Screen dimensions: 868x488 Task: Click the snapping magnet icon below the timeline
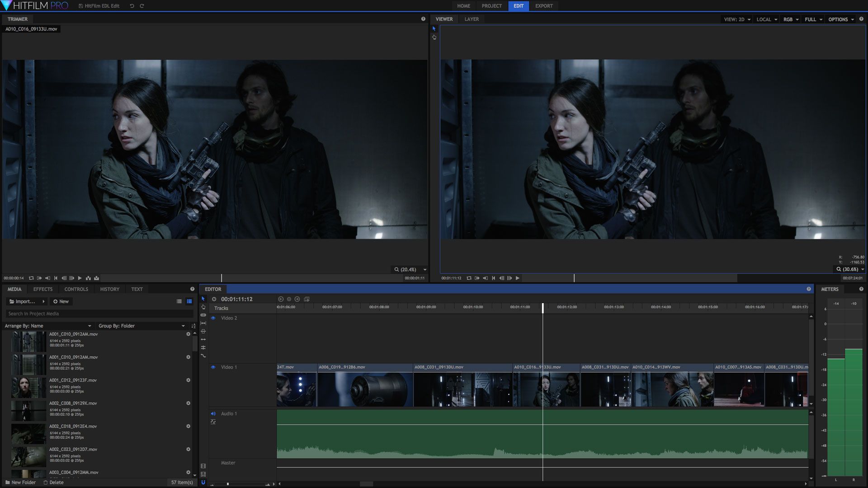click(203, 483)
